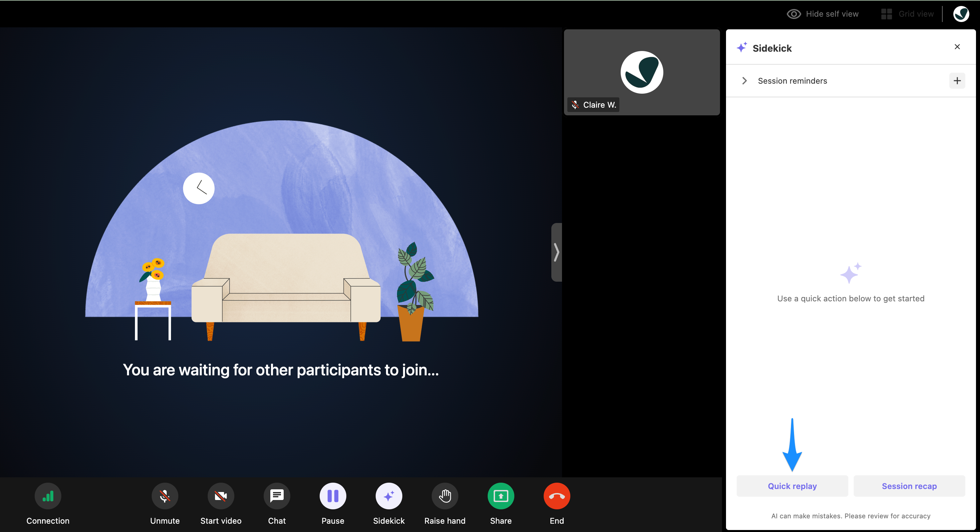The height and width of the screenshot is (532, 980).
Task: End the call
Action: 557,496
